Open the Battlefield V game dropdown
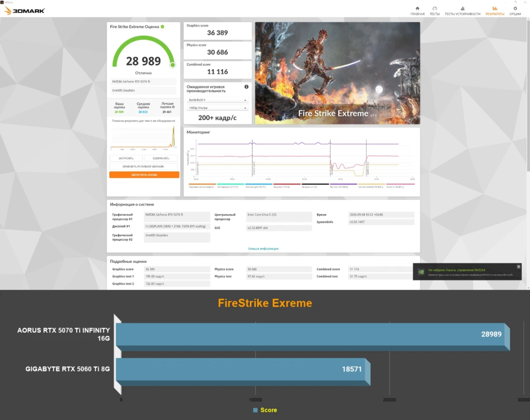The width and height of the screenshot is (530, 420). click(x=217, y=100)
